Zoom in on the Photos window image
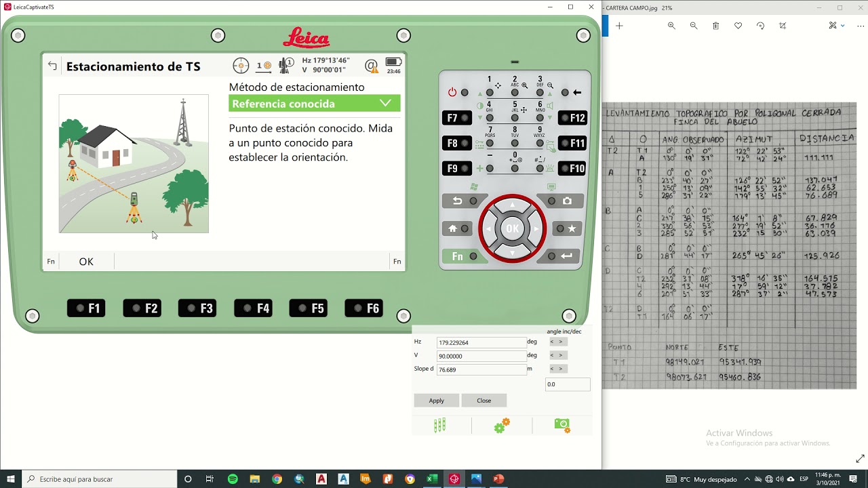The height and width of the screenshot is (488, 868). 671,26
